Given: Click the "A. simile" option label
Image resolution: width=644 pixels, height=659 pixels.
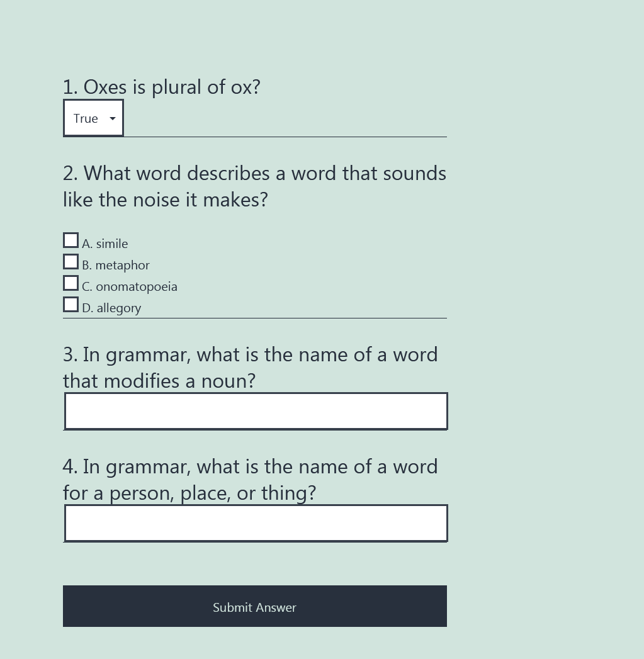Looking at the screenshot, I should click(x=105, y=244).
